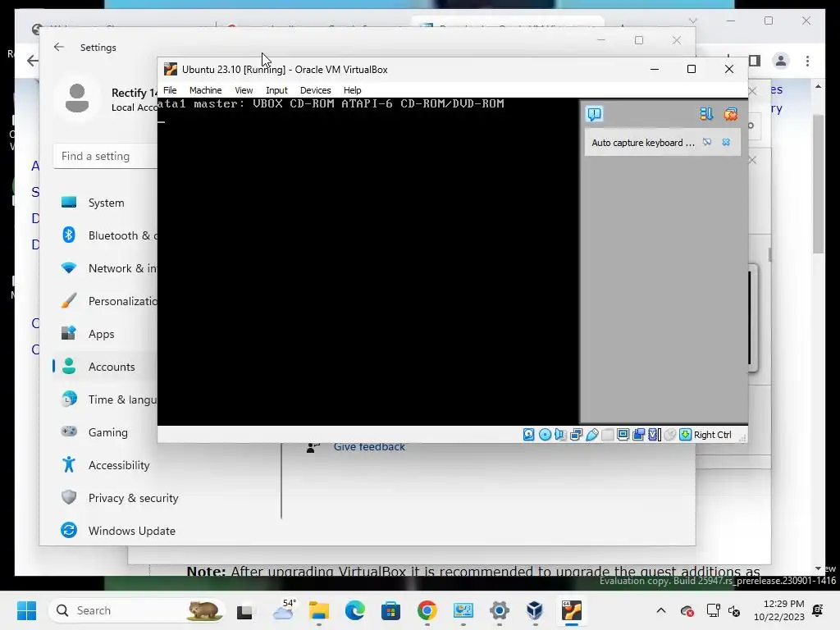This screenshot has width=840, height=630.
Task: Click the taskbar Search box
Action: (137, 610)
